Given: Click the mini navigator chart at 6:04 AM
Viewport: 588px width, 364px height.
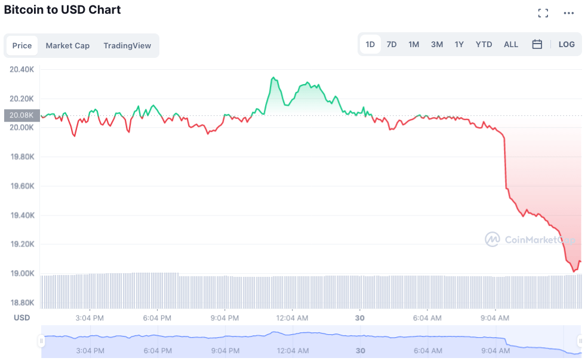Looking at the screenshot, I should [x=427, y=341].
